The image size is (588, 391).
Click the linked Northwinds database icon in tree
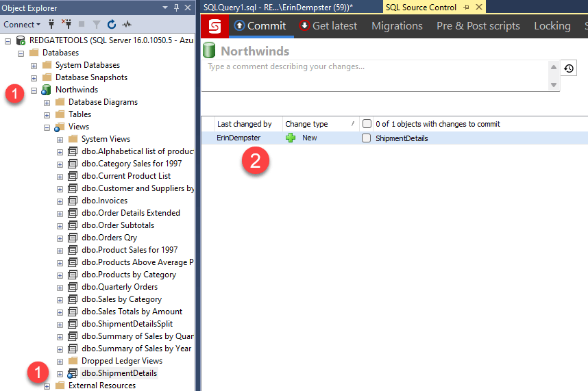[46, 90]
